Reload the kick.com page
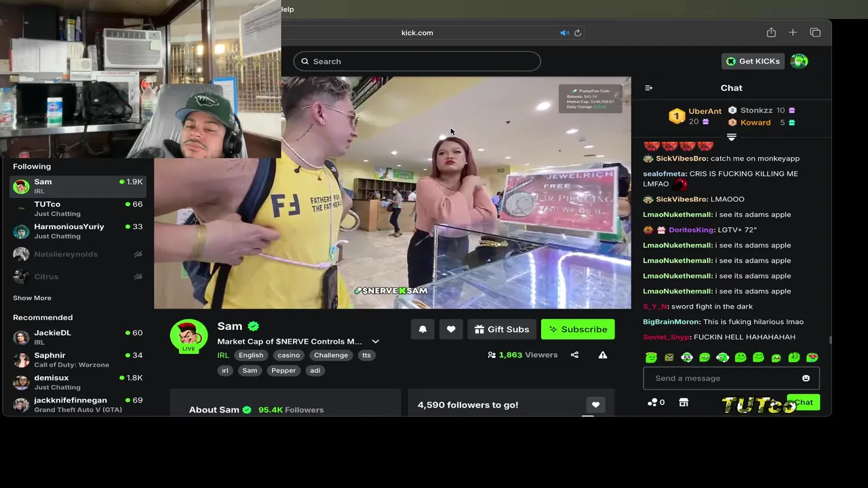 click(x=578, y=33)
